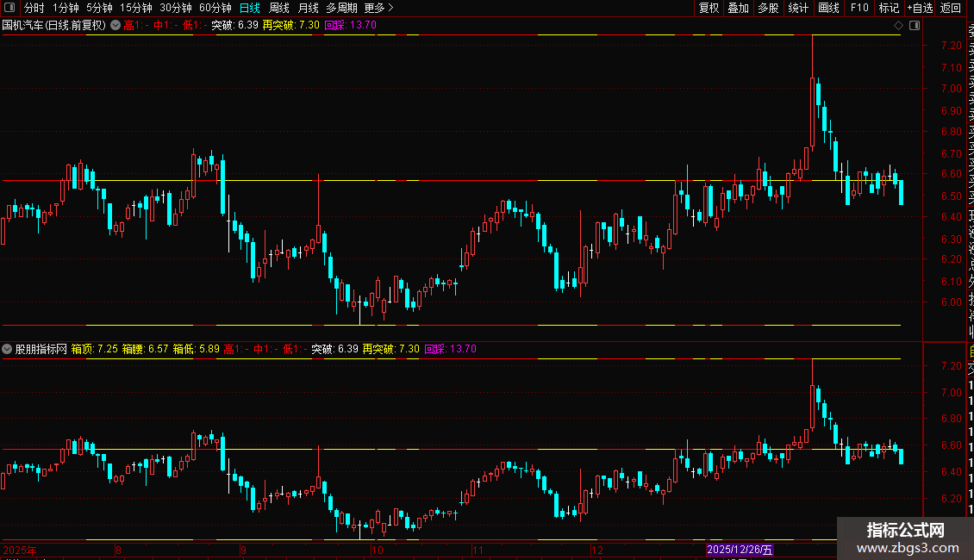The width and height of the screenshot is (974, 560).
Task: Activate the 画线 drawing tool
Action: pyautogui.click(x=828, y=8)
